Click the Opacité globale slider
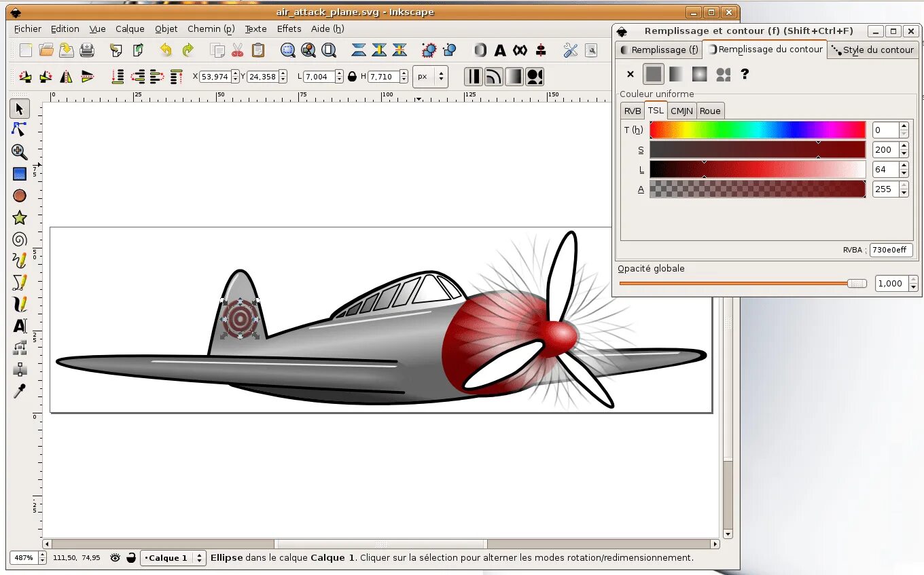 (743, 284)
